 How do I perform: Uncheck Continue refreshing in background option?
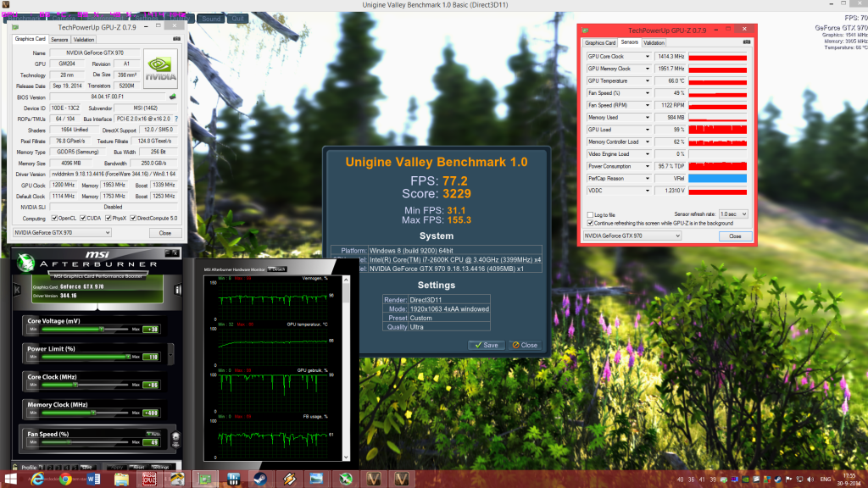click(x=591, y=223)
